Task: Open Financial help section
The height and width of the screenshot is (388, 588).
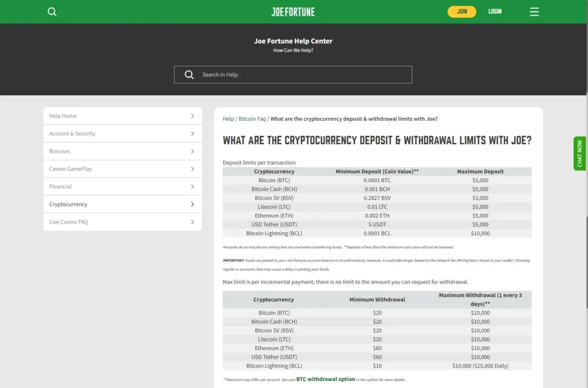Action: click(123, 186)
